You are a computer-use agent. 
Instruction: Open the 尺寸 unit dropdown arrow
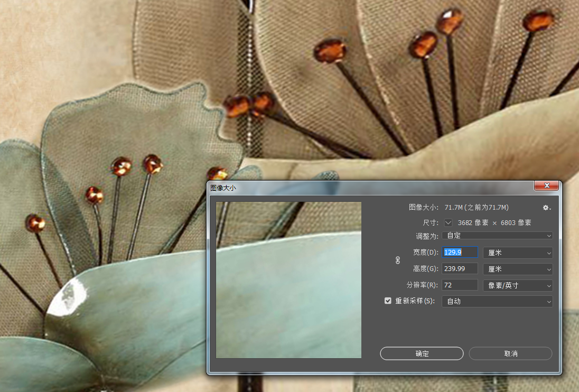[x=449, y=222]
